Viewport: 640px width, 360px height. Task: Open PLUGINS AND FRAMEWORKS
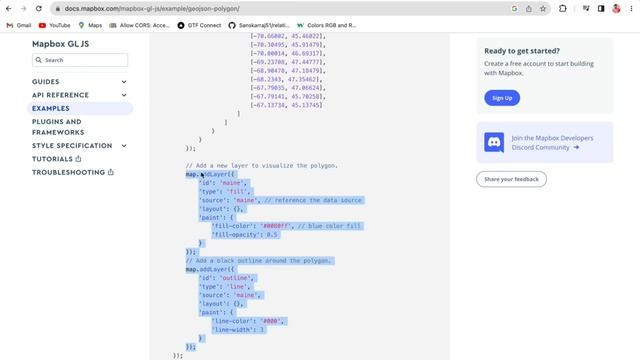point(58,127)
